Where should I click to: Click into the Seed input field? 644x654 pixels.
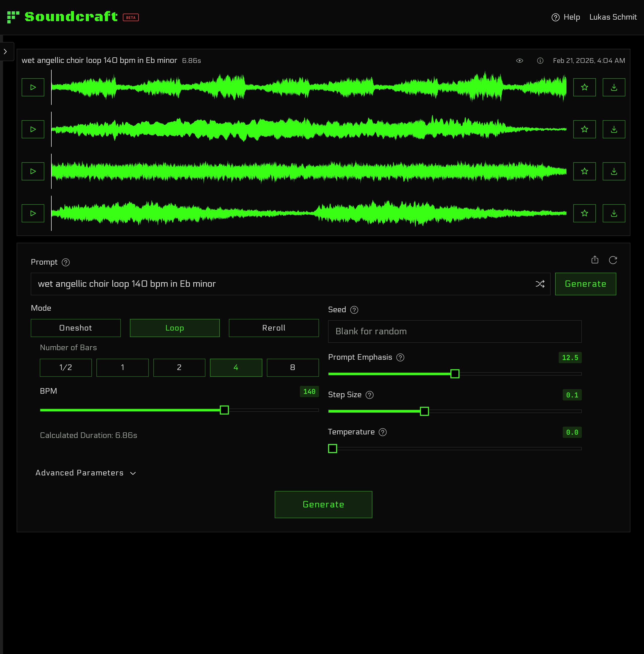(x=454, y=331)
